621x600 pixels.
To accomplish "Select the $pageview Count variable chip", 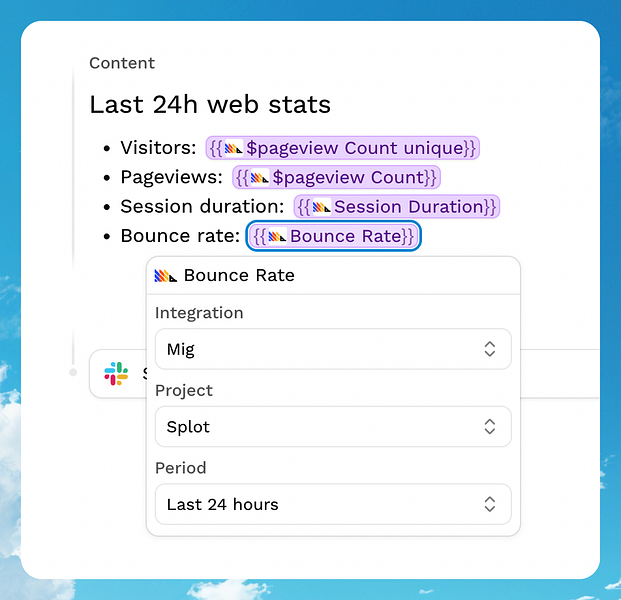I will pyautogui.click(x=336, y=177).
